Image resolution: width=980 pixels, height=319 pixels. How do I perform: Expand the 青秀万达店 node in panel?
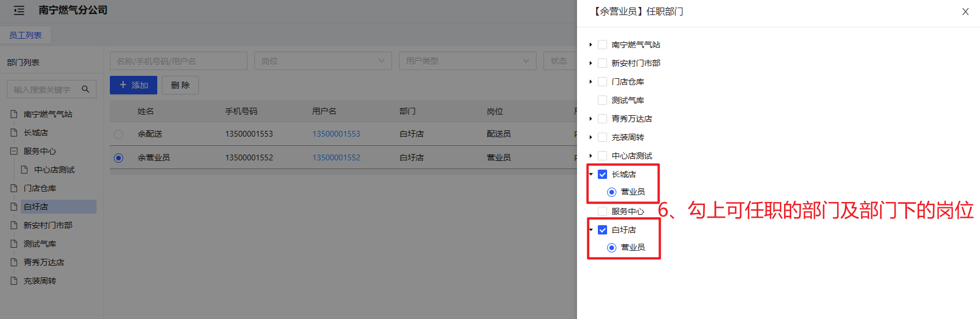click(x=590, y=119)
